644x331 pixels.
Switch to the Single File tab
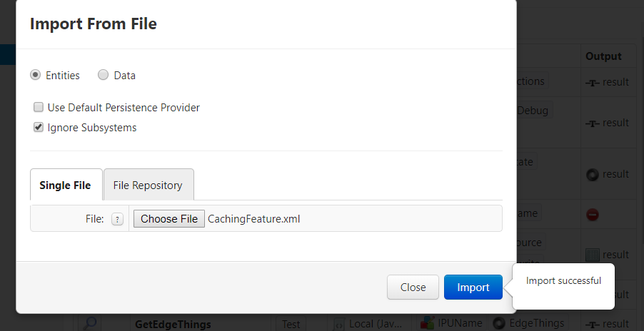tap(66, 185)
